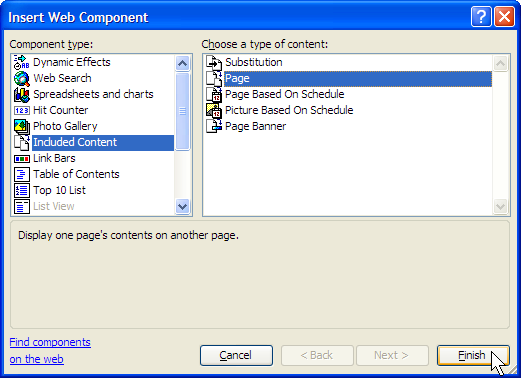Viewport: 521px width, 378px height.
Task: Choose the Substitution content type icon
Action: (214, 62)
